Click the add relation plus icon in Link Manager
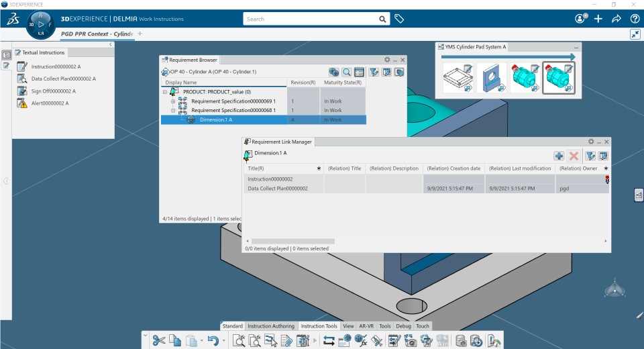The height and width of the screenshot is (349, 644). (559, 156)
